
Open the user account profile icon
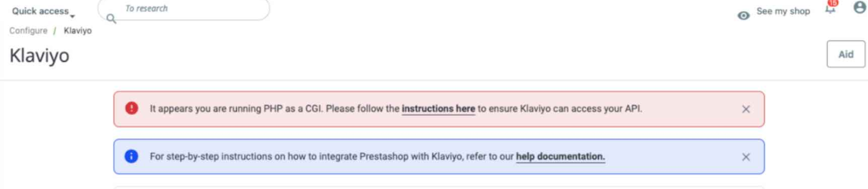pyautogui.click(x=860, y=8)
